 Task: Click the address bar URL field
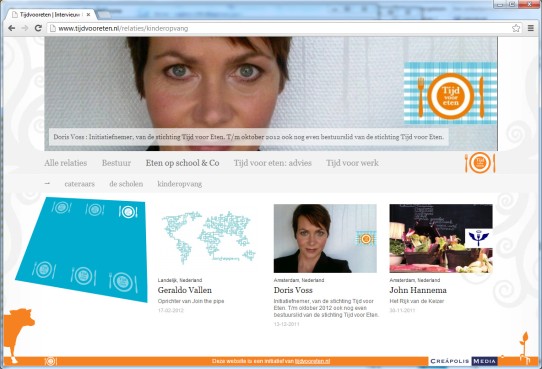[280, 28]
